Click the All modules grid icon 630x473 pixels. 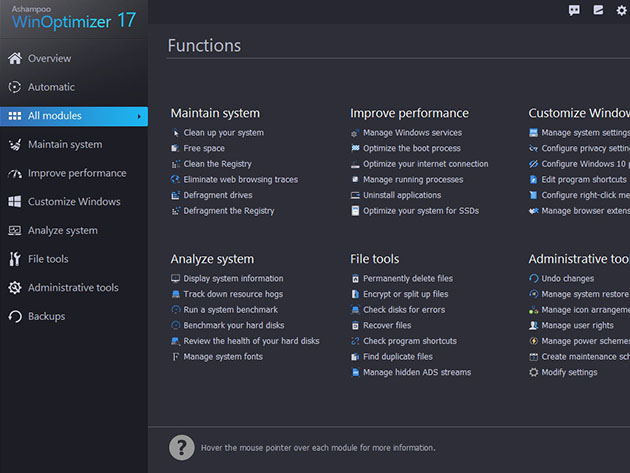(15, 116)
